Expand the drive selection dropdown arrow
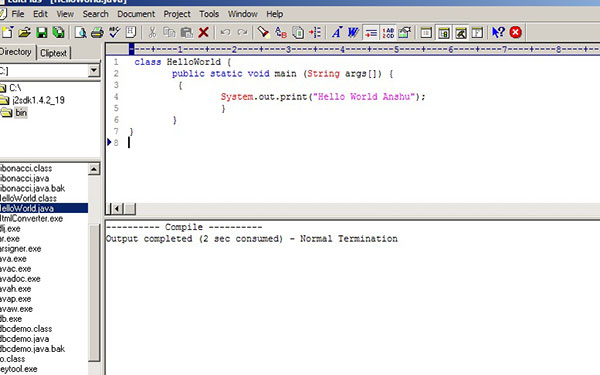This screenshot has height=375, width=600. 93,70
